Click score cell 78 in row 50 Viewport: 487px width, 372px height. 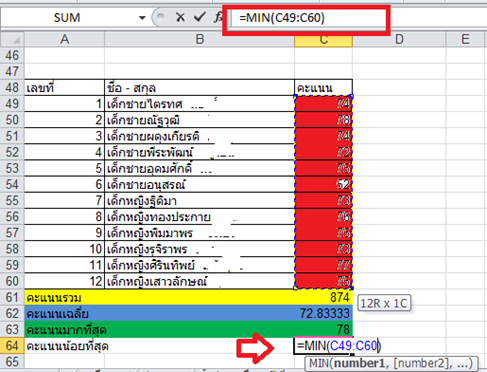[x=323, y=120]
